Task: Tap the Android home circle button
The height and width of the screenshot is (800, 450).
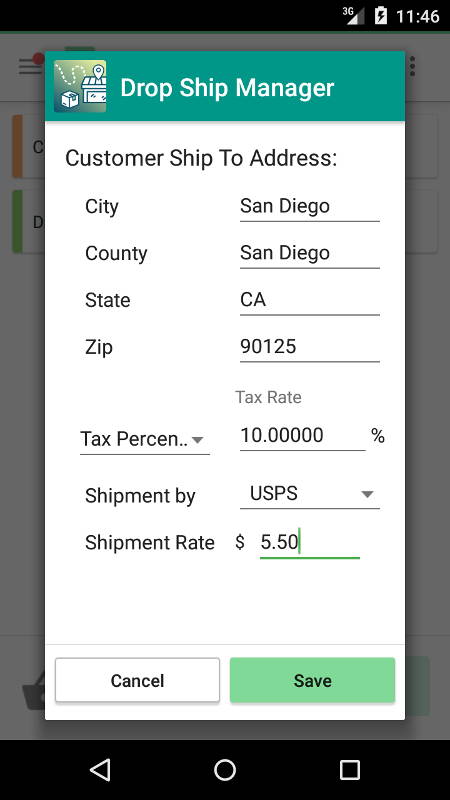Action: coord(225,769)
